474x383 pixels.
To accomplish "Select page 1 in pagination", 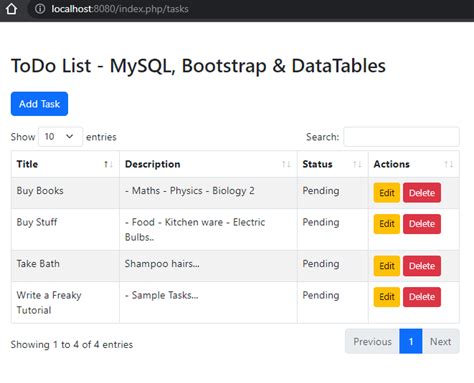I will 411,341.
